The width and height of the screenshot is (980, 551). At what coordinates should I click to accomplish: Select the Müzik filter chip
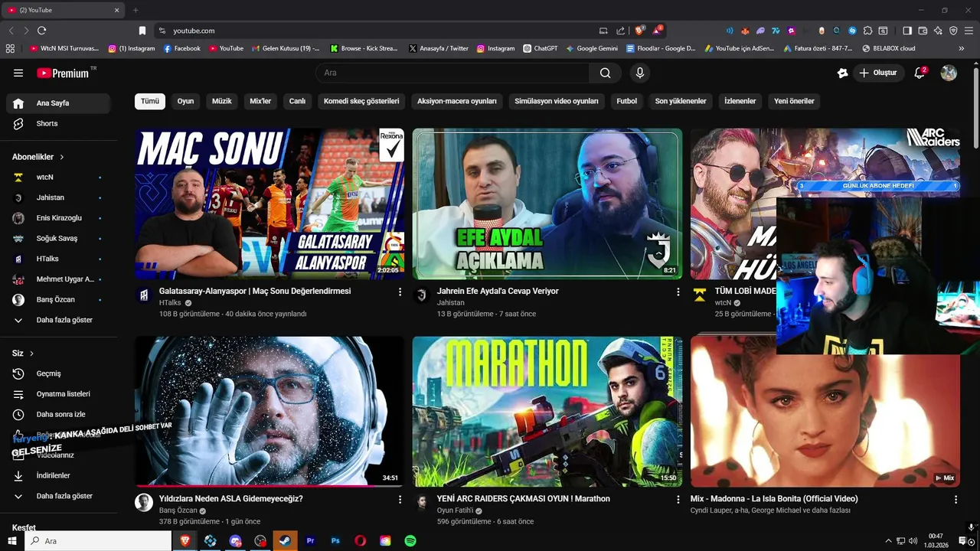[222, 101]
